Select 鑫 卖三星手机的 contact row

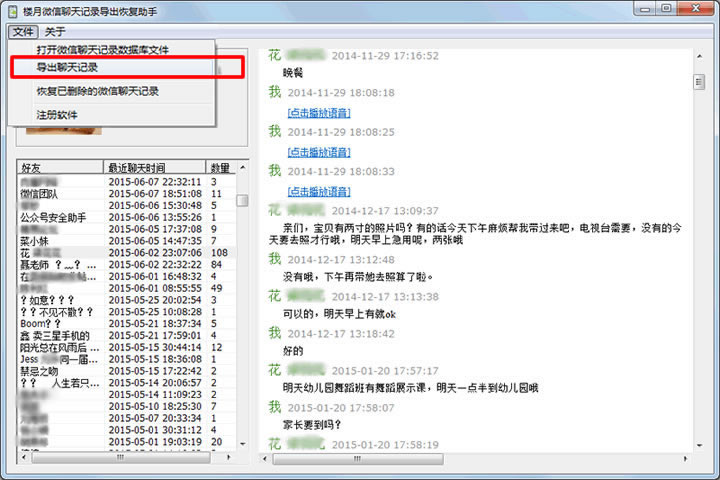point(127,335)
